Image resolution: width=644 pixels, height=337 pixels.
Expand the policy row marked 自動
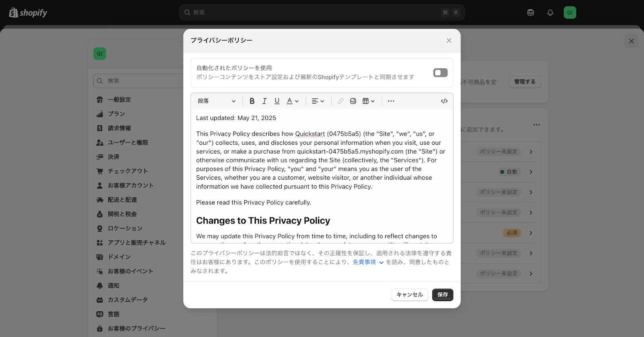coord(531,172)
